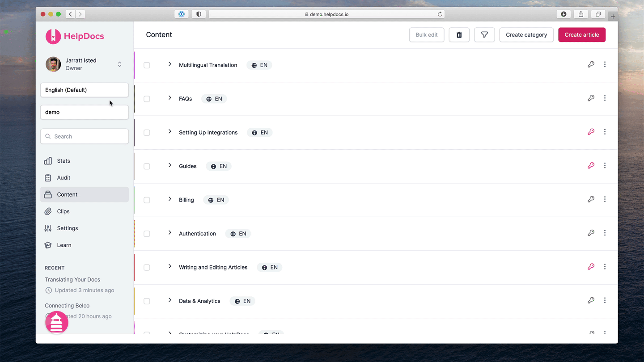Click the pink chat widget launcher
Viewport: 644px width, 362px height.
tap(57, 323)
